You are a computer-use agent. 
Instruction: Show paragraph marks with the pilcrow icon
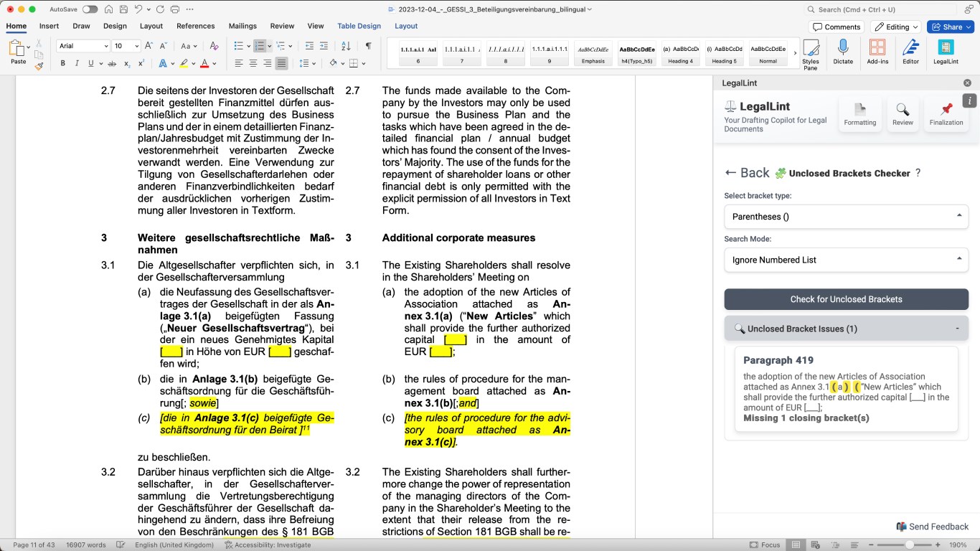[368, 46]
